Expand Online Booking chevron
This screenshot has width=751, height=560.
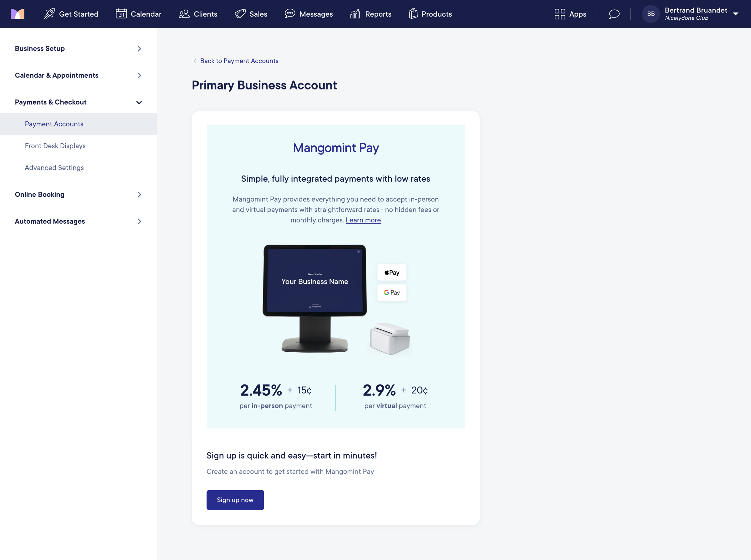tap(139, 195)
